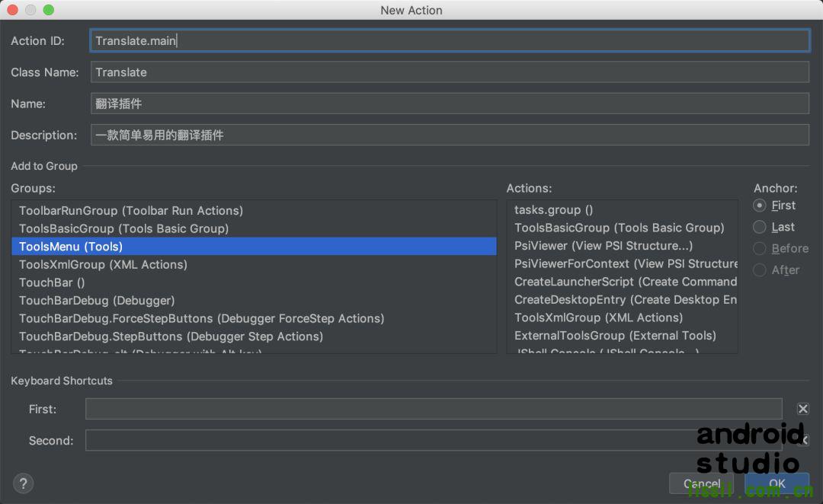Click the Class Name input field
This screenshot has width=823, height=504.
click(x=450, y=72)
